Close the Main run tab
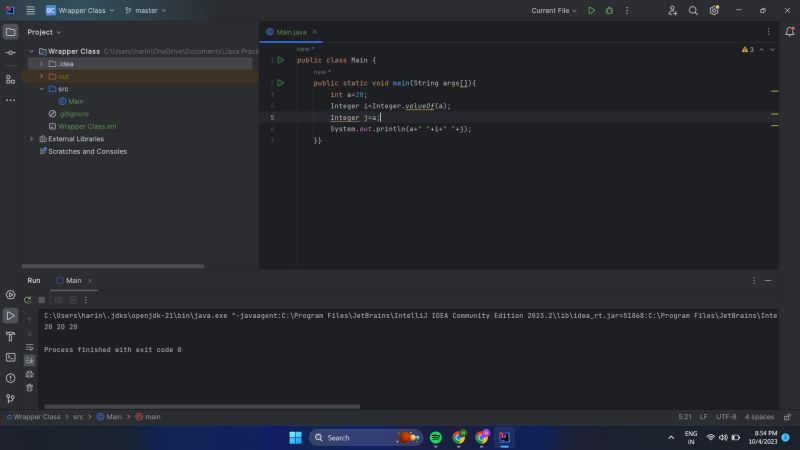Screen dimensions: 800x450 coord(90,281)
